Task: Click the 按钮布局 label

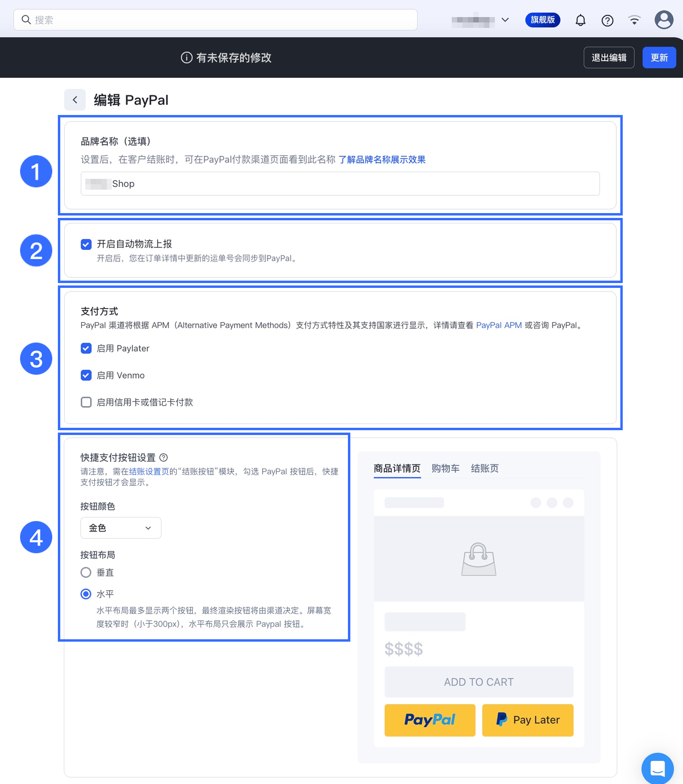Action: (x=98, y=555)
